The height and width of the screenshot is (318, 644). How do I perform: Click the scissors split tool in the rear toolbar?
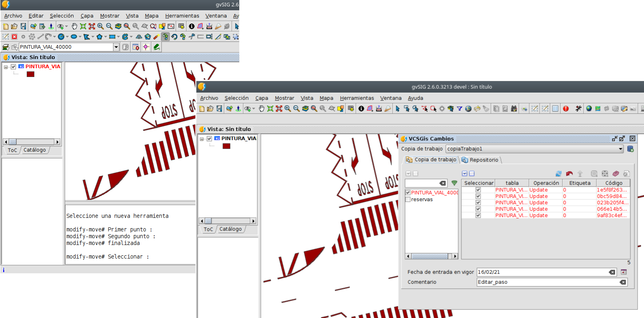(192, 37)
